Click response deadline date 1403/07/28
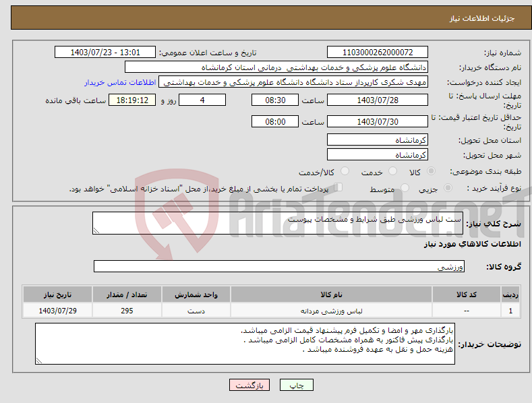Viewport: 532px width, 403px height. [378, 100]
